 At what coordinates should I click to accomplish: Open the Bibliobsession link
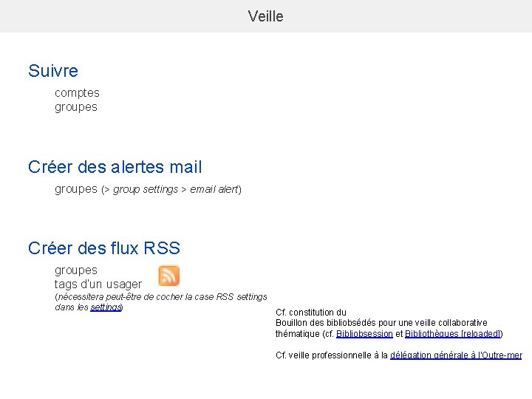[364, 334]
